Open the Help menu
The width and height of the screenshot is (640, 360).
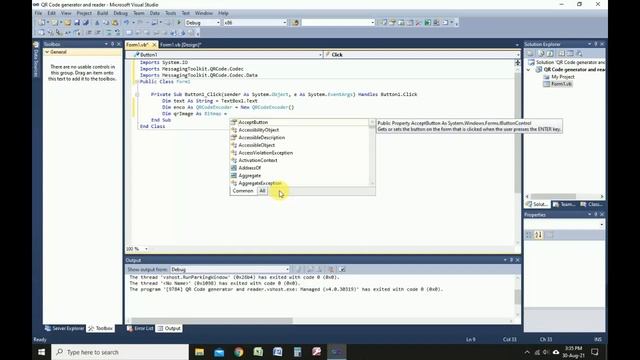(223, 13)
